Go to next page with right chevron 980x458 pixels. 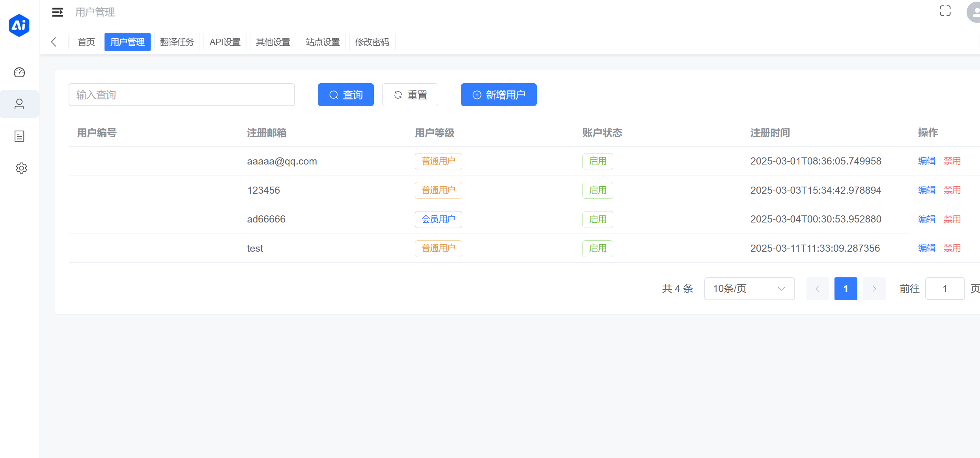tap(874, 288)
